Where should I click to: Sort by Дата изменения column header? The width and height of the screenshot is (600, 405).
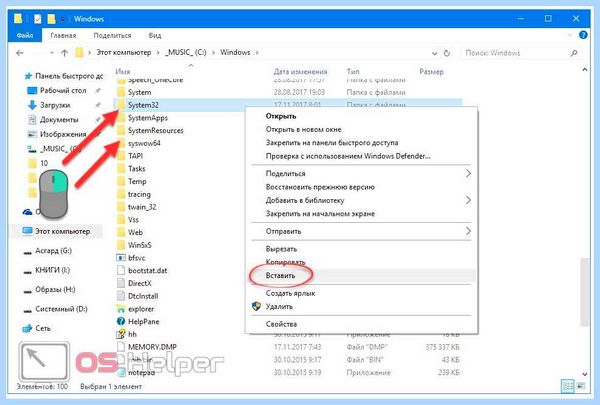click(300, 72)
